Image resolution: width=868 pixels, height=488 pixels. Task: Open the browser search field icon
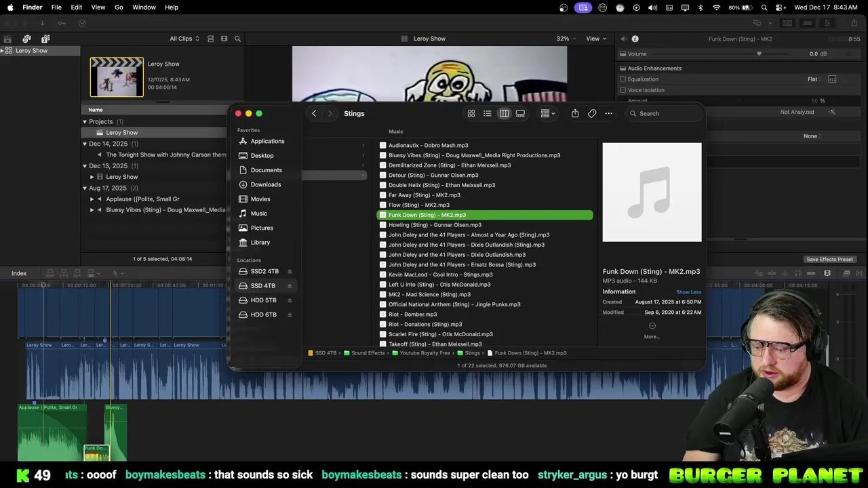237,39
